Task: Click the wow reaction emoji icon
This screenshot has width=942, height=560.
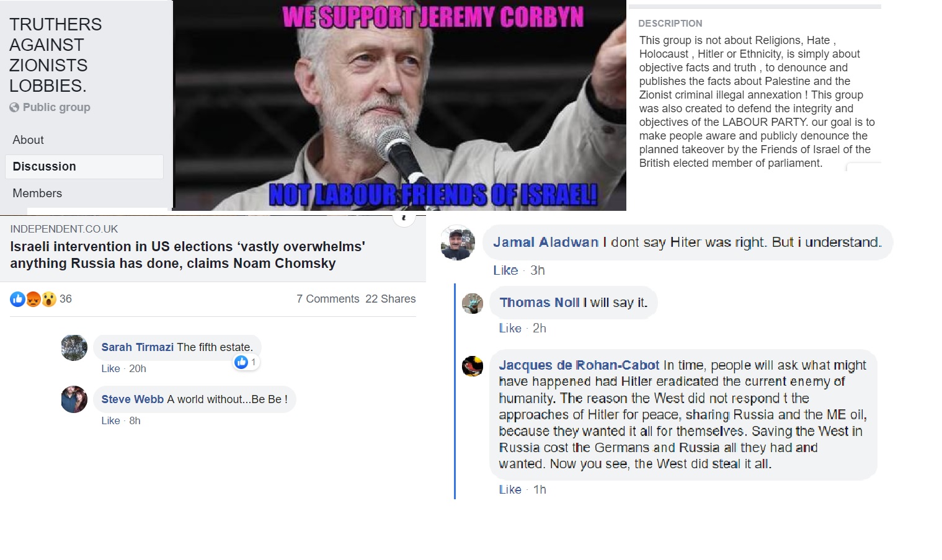Action: click(x=48, y=300)
